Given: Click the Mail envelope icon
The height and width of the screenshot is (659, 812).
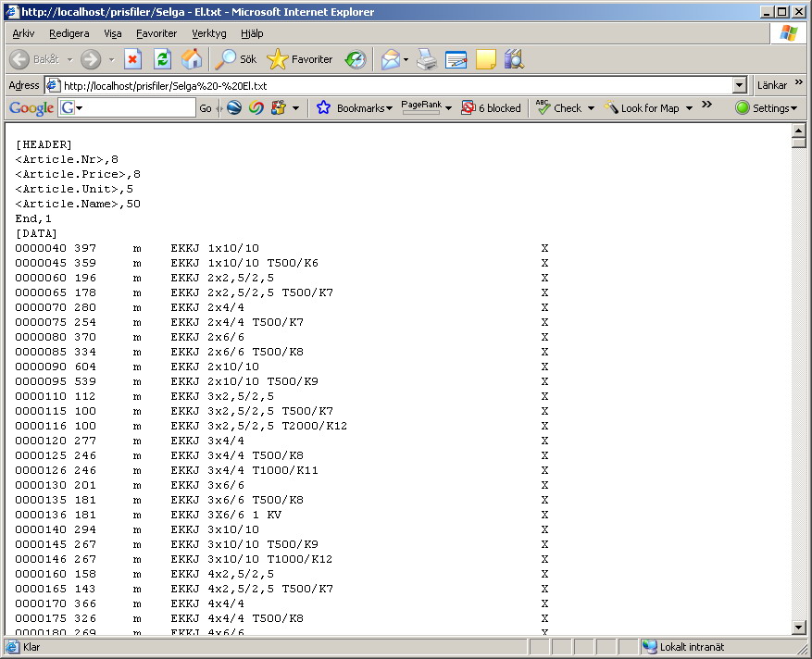Looking at the screenshot, I should pyautogui.click(x=391, y=59).
